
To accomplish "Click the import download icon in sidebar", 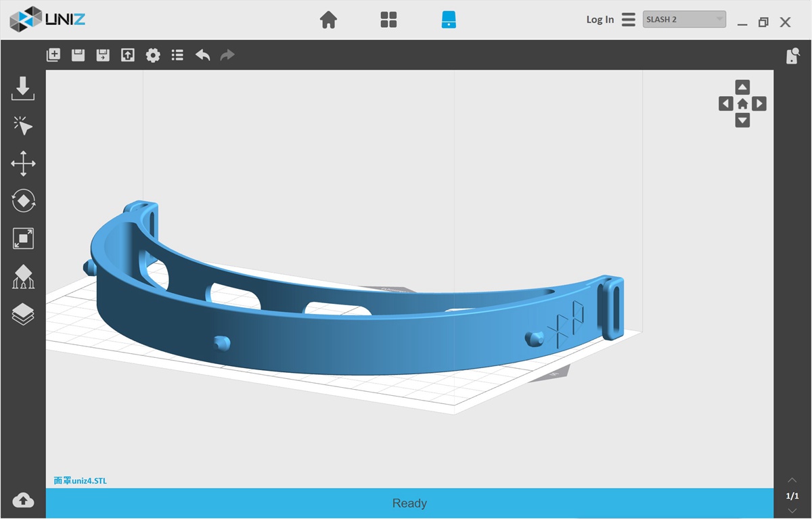I will (23, 89).
